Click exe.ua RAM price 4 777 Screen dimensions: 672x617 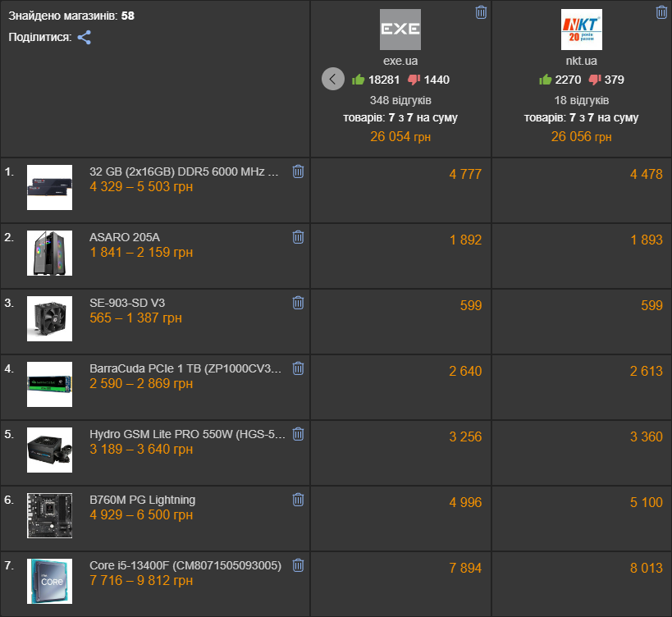pos(465,174)
